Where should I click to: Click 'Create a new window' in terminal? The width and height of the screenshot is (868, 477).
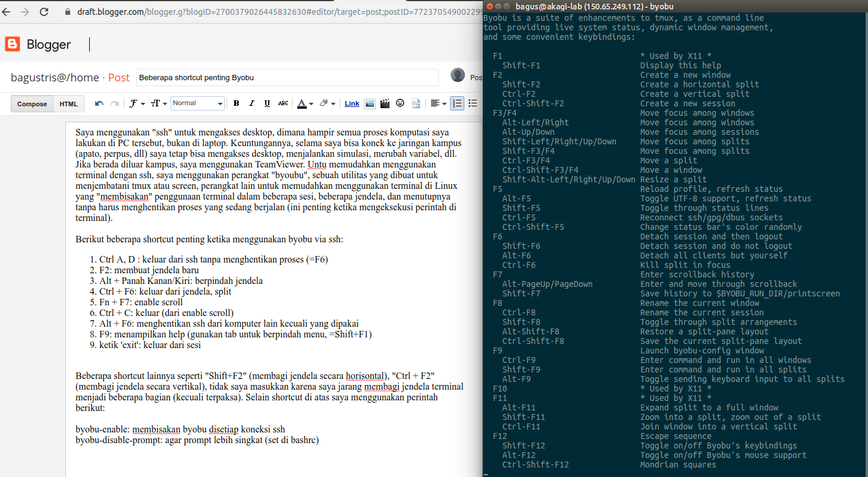pos(685,75)
